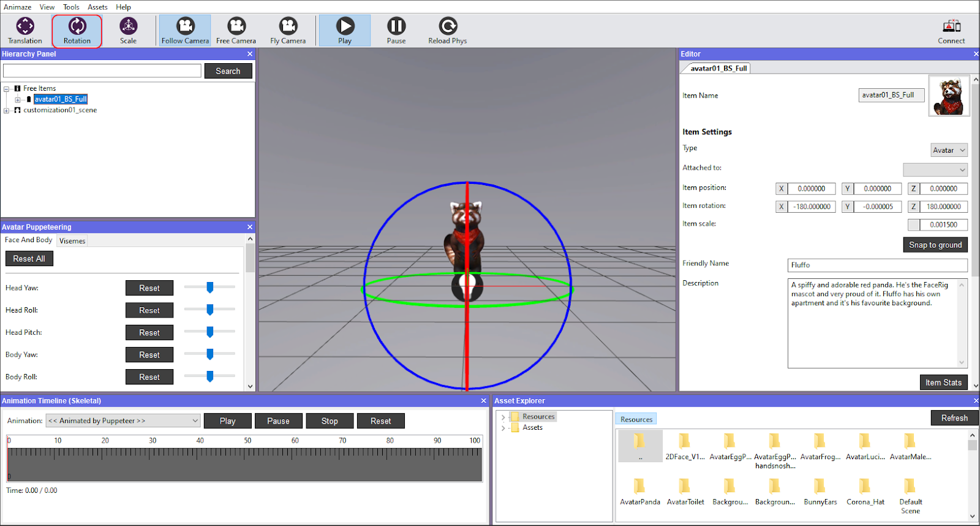Image resolution: width=980 pixels, height=526 pixels.
Task: Switch to the Visemes tab
Action: [x=72, y=241]
